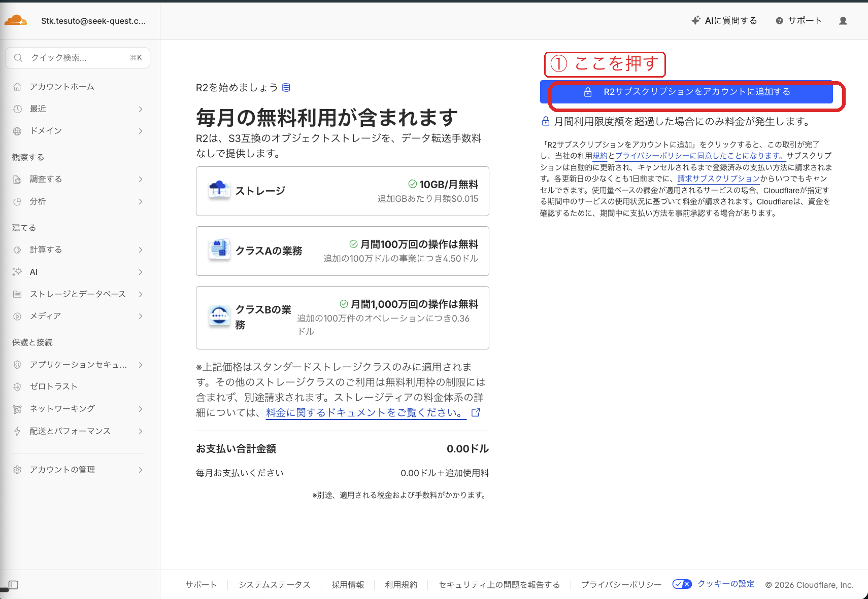Screen dimensions: 868x599
Task: Click the AI sparkle icon beside AIに質問する
Action: tap(696, 20)
